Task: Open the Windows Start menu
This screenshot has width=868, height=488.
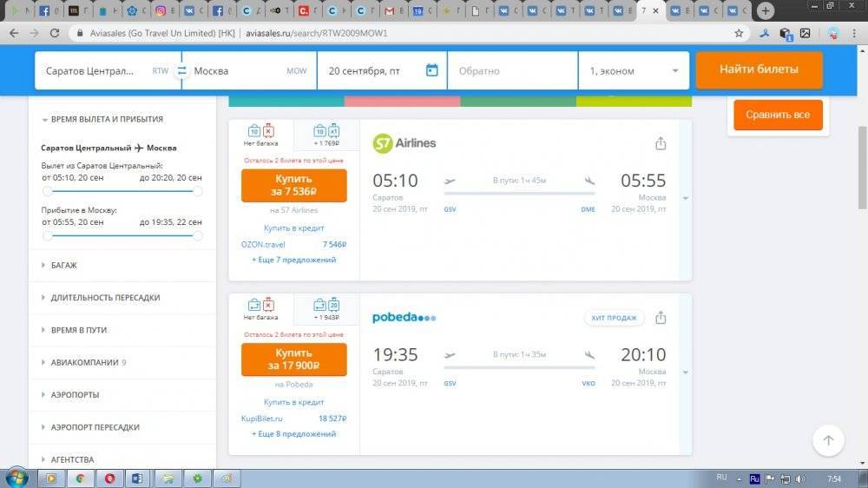Action: pyautogui.click(x=17, y=478)
